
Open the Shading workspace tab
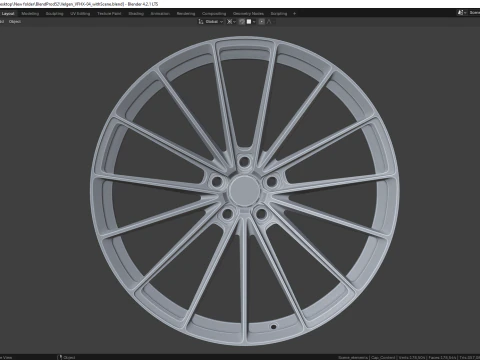[136, 14]
